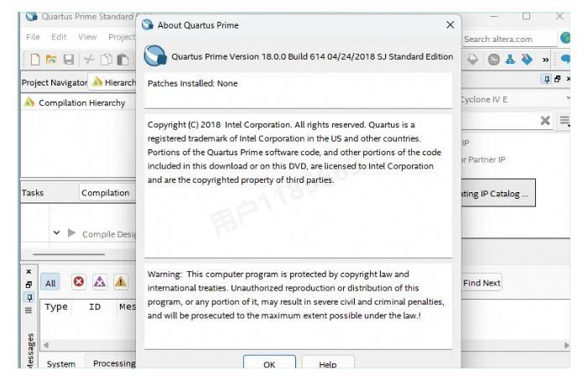Undock the Messages panel

point(29,284)
